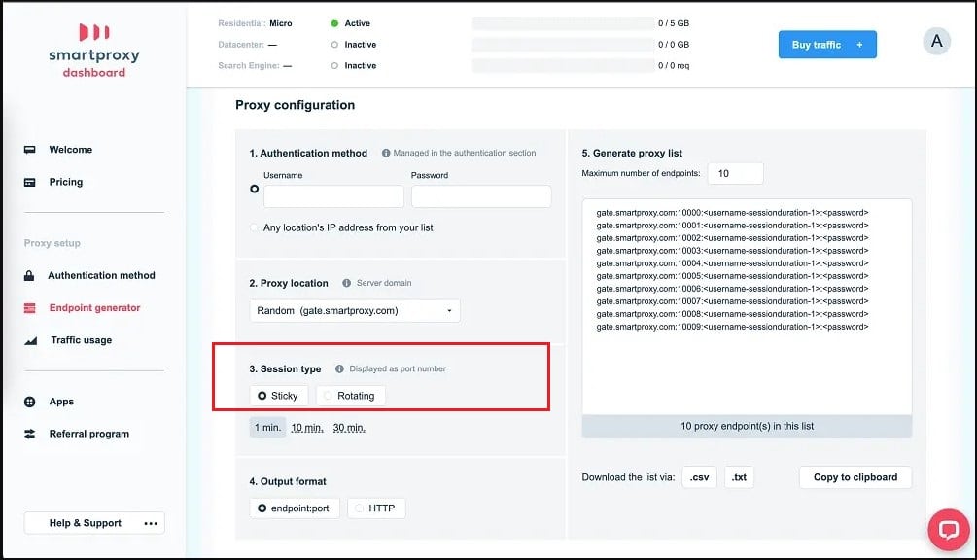
Task: Click the Password input field
Action: pyautogui.click(x=481, y=196)
